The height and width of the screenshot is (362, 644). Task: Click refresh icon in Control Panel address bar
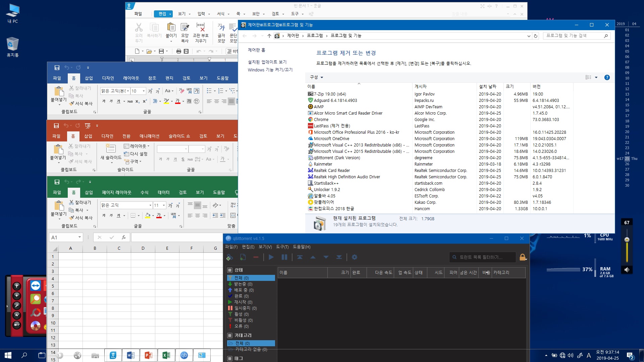tap(536, 36)
